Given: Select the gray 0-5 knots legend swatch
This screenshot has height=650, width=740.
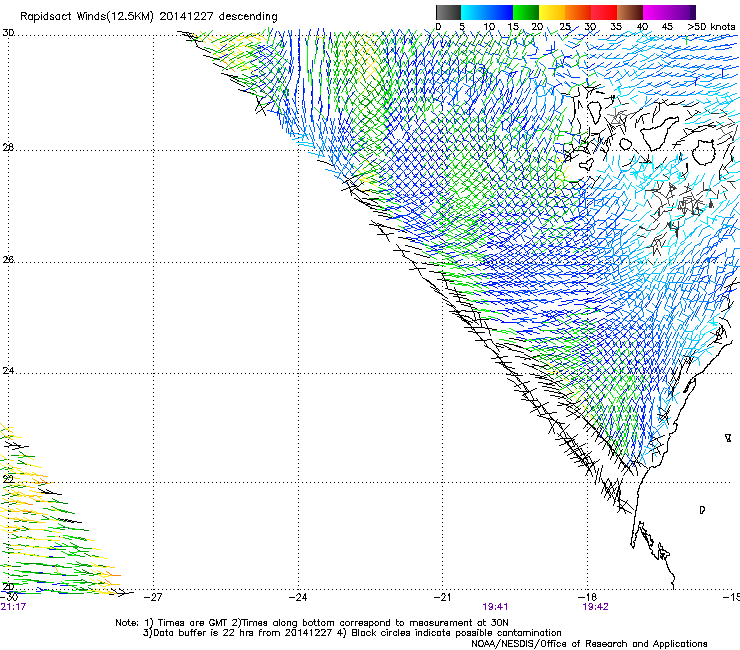Looking at the screenshot, I should click(x=448, y=12).
